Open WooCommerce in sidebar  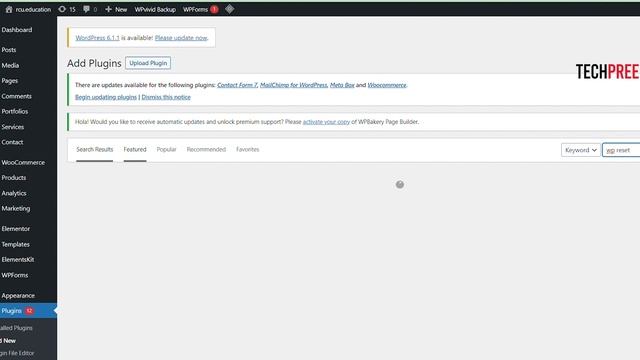click(23, 162)
